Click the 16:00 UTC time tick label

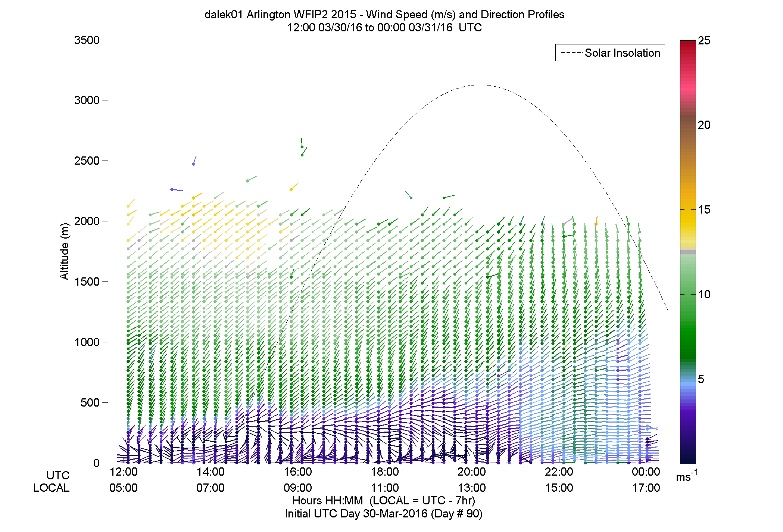tap(298, 472)
